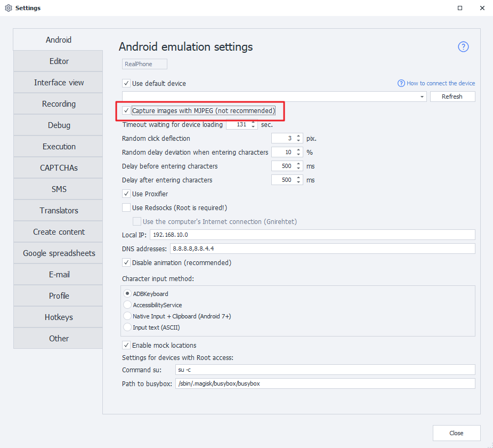Open the Hotkeys settings tab
This screenshot has height=448, width=493.
[59, 317]
